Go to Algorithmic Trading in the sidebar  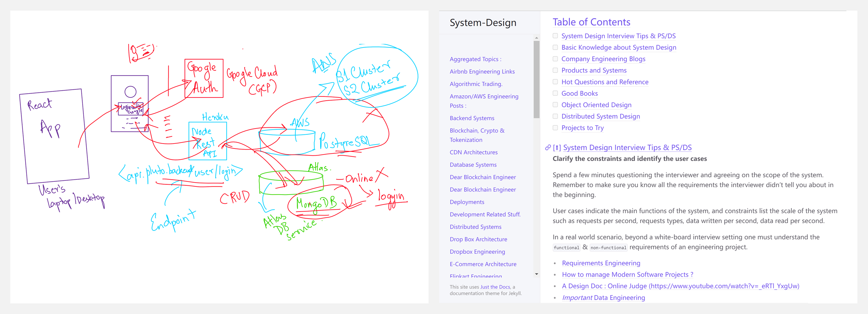coord(476,84)
